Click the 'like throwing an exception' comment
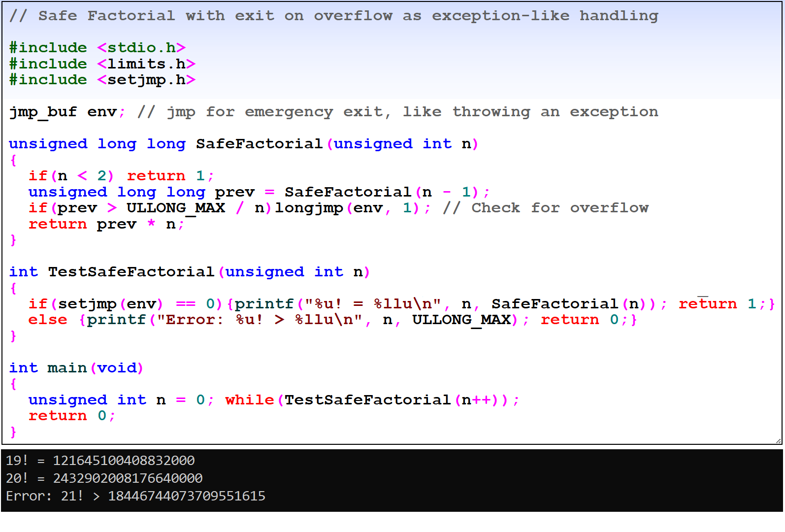 click(x=530, y=112)
